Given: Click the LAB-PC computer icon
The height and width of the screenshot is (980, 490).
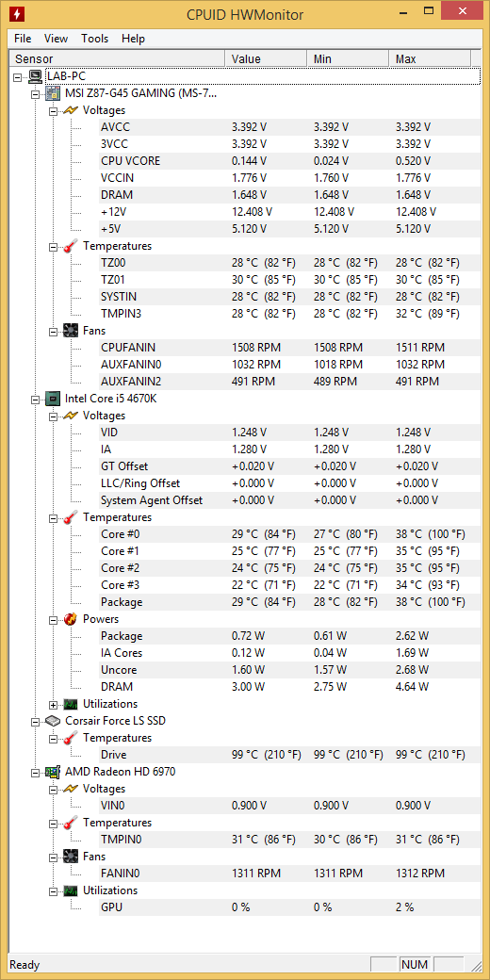Looking at the screenshot, I should click(x=36, y=76).
